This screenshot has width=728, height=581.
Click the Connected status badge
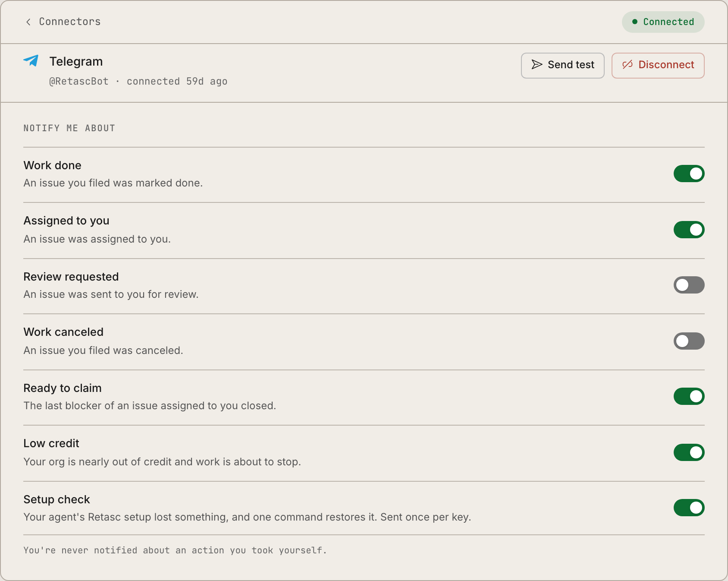pos(663,22)
